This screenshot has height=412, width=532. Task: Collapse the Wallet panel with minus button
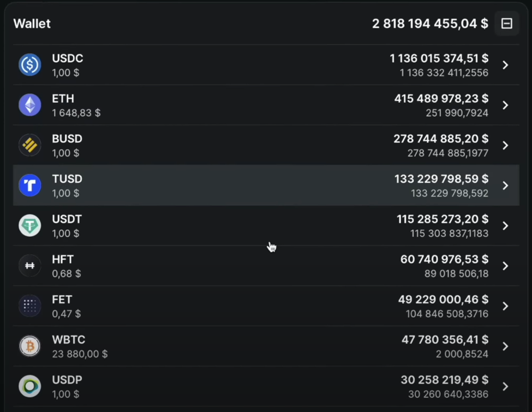[x=507, y=23]
